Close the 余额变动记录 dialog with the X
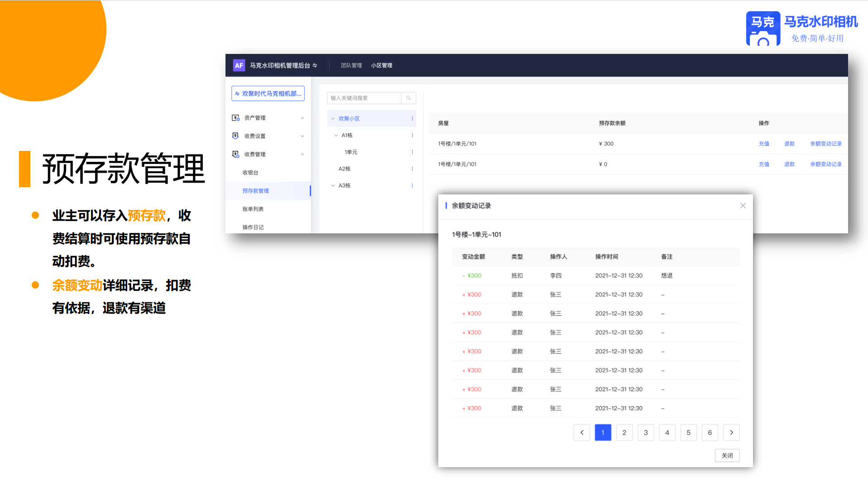The height and width of the screenshot is (488, 868). [x=743, y=206]
